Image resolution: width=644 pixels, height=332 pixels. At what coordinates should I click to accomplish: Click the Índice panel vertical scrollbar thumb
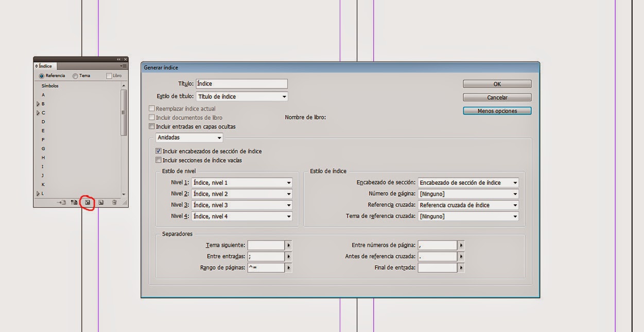pyautogui.click(x=124, y=113)
